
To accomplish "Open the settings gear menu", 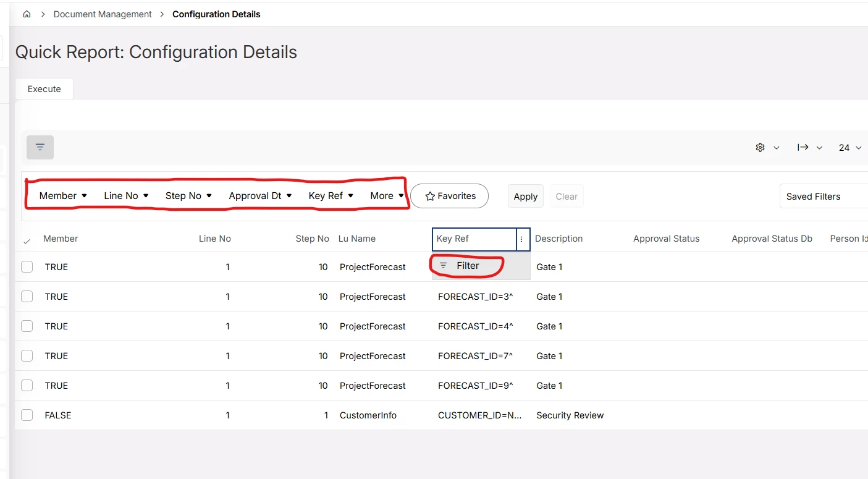I will pyautogui.click(x=767, y=148).
